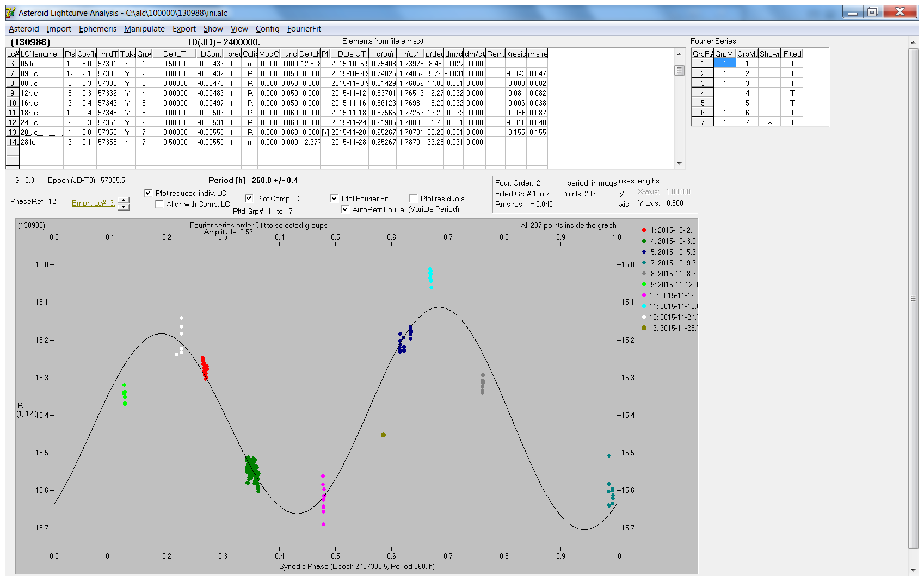Click magenta legend entry 10; 2015-11-16

tap(669, 295)
